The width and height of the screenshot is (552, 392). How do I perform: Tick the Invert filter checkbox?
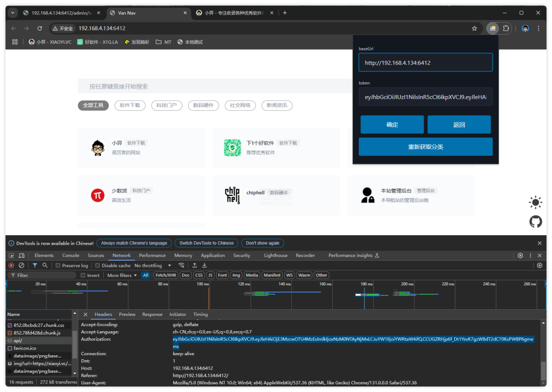pos(83,275)
